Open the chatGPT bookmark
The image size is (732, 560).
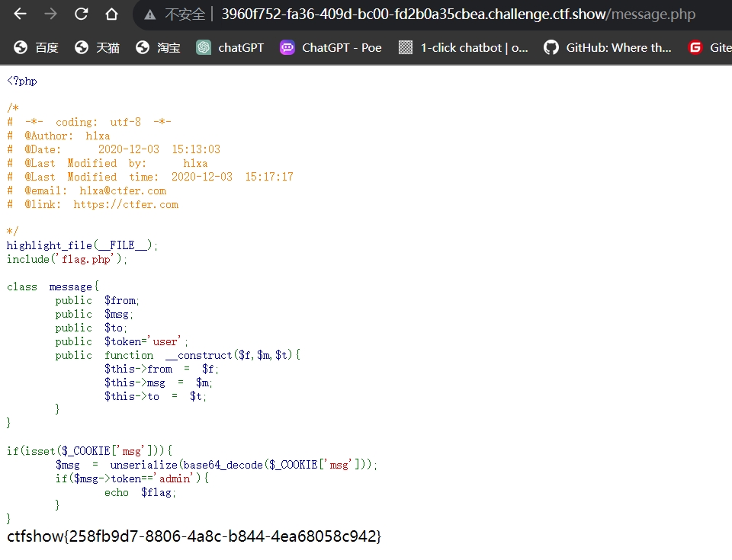230,47
